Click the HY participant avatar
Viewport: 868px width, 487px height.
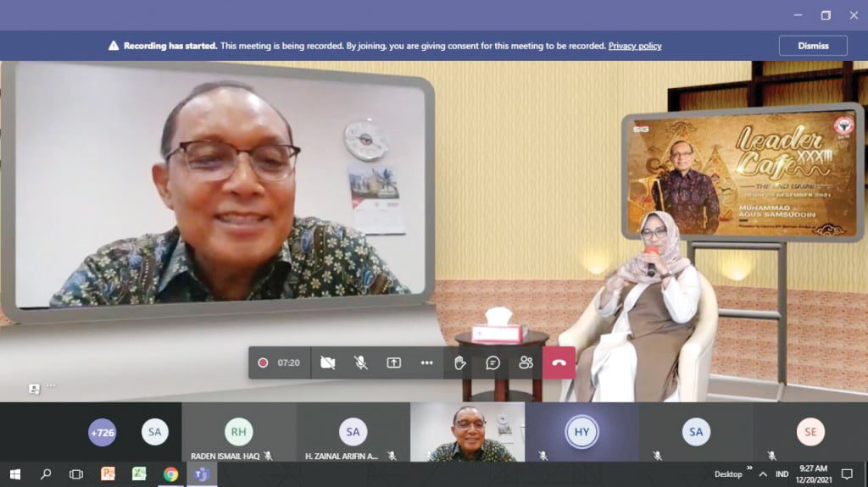coord(581,432)
